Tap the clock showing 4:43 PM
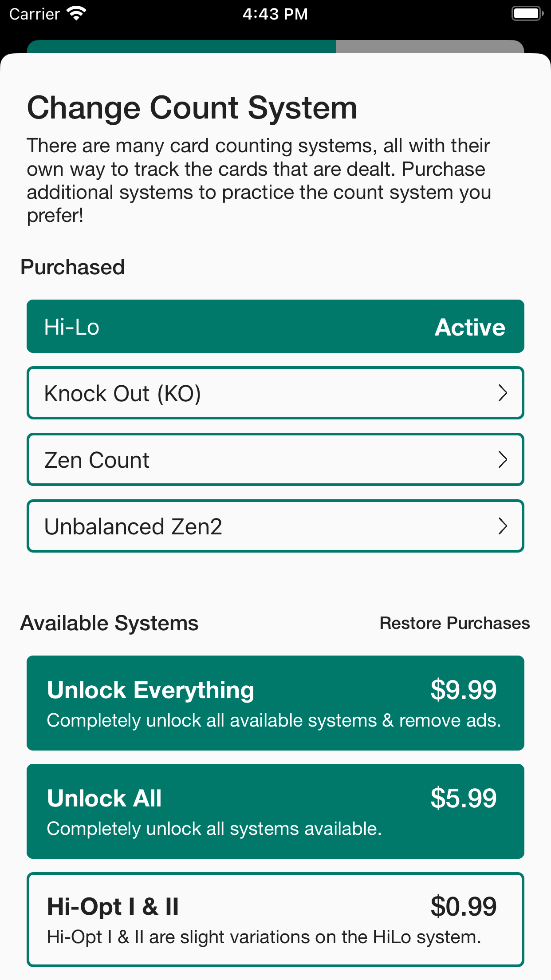This screenshot has width=551, height=980. point(275,13)
